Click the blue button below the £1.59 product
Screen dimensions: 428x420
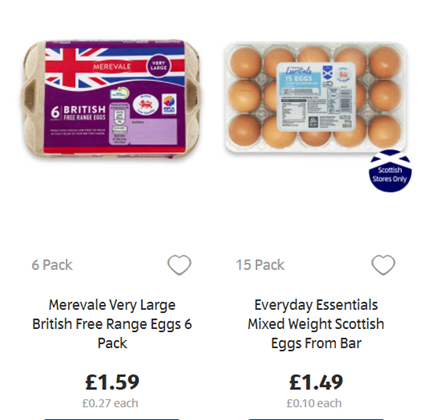tap(112, 419)
